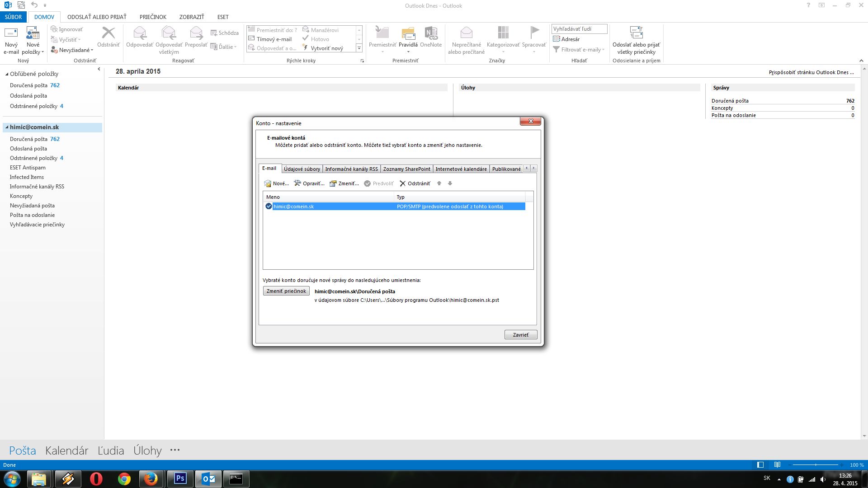Click Predvoliť in the account dialog
This screenshot has width=868, height=488.
click(379, 183)
